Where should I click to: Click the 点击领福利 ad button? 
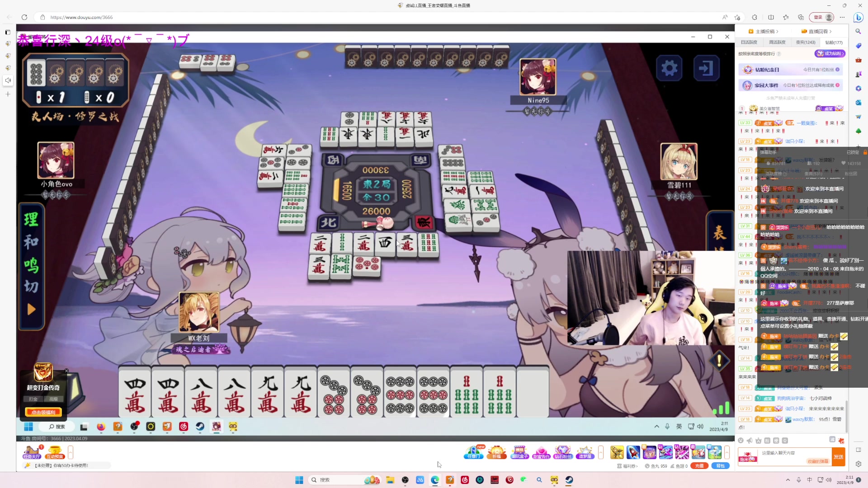pos(43,412)
